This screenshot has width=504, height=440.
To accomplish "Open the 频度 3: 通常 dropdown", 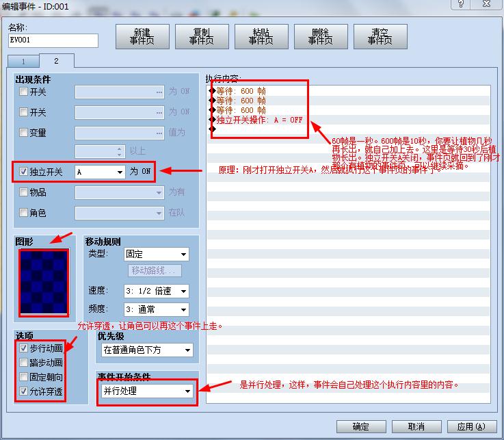I will pos(157,310).
